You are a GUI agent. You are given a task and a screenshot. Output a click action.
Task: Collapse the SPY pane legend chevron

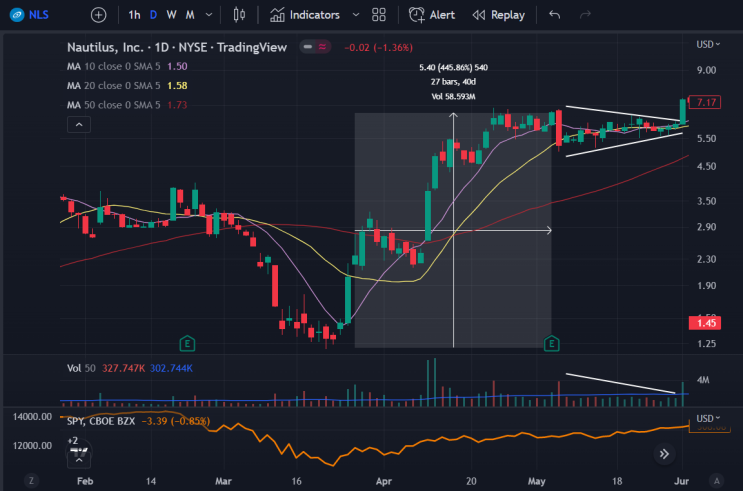[79, 460]
